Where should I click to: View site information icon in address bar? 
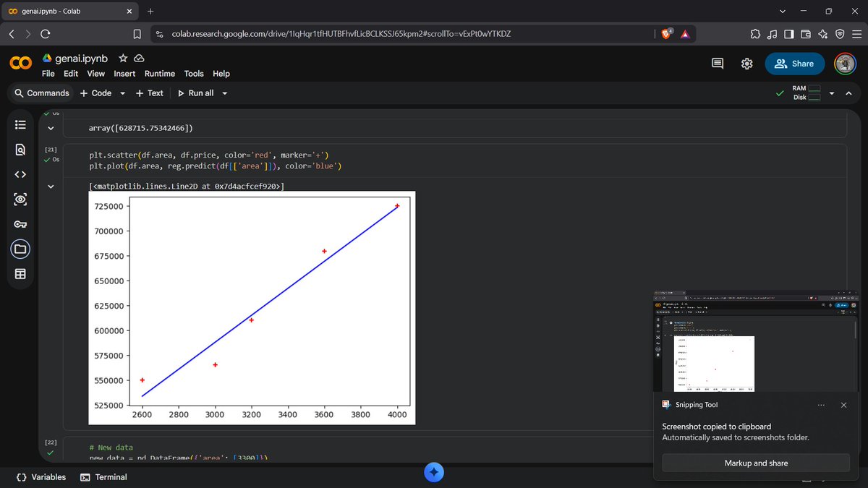[159, 34]
